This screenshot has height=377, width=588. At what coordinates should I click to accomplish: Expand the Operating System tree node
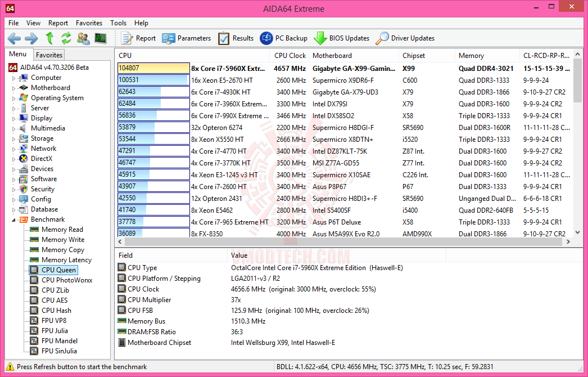(x=14, y=98)
